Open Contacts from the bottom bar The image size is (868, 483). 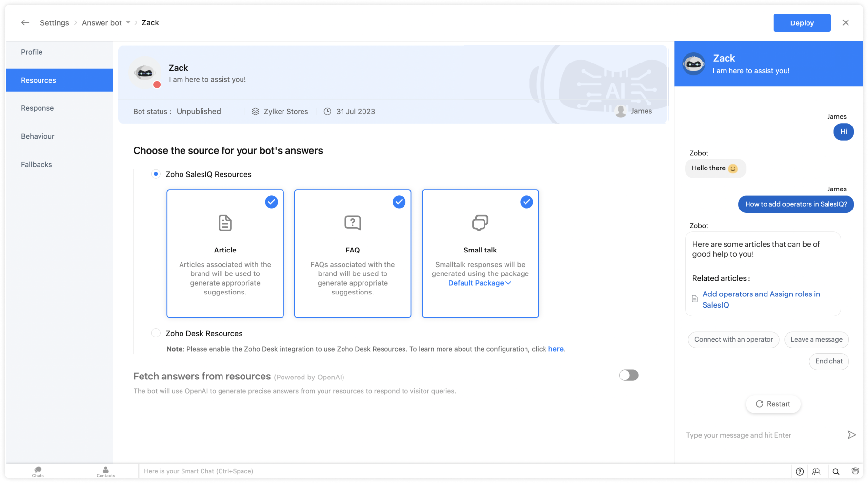[x=106, y=472]
